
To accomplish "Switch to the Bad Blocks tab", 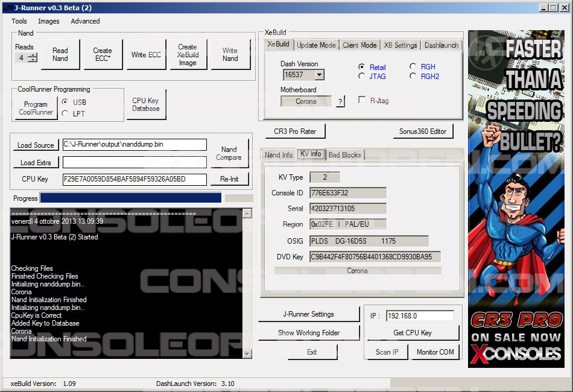I will (344, 155).
